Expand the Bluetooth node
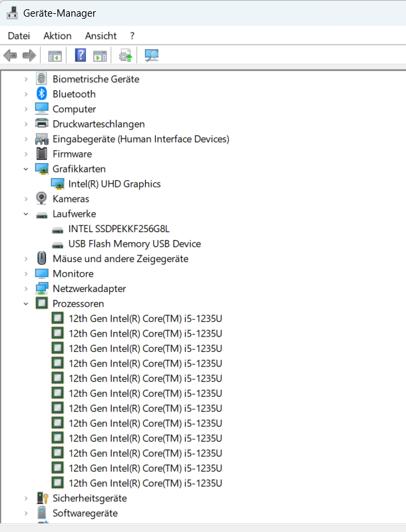Screen dimensions: 406x532 (26, 94)
